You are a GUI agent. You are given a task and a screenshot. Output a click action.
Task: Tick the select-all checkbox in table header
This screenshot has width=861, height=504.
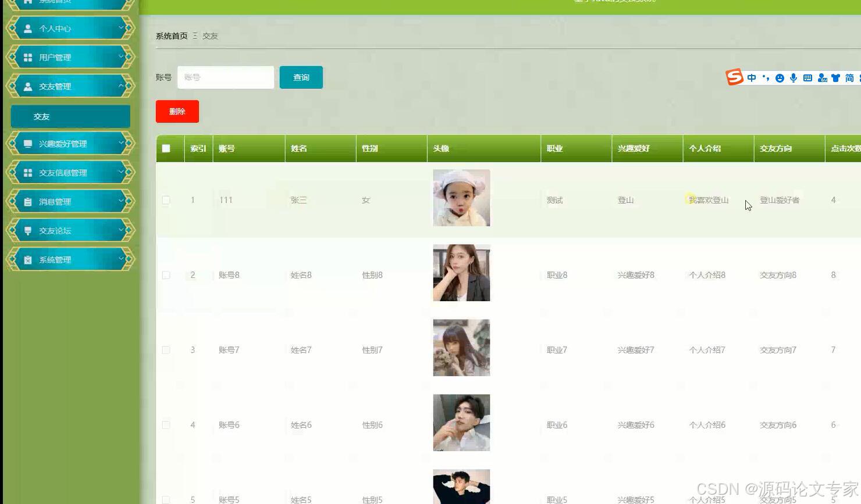coord(166,148)
